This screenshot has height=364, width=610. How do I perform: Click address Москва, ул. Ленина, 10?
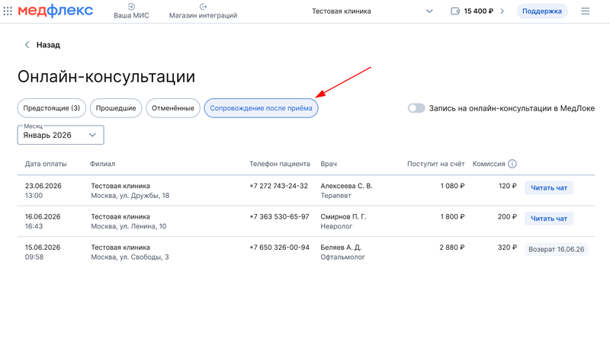point(128,226)
